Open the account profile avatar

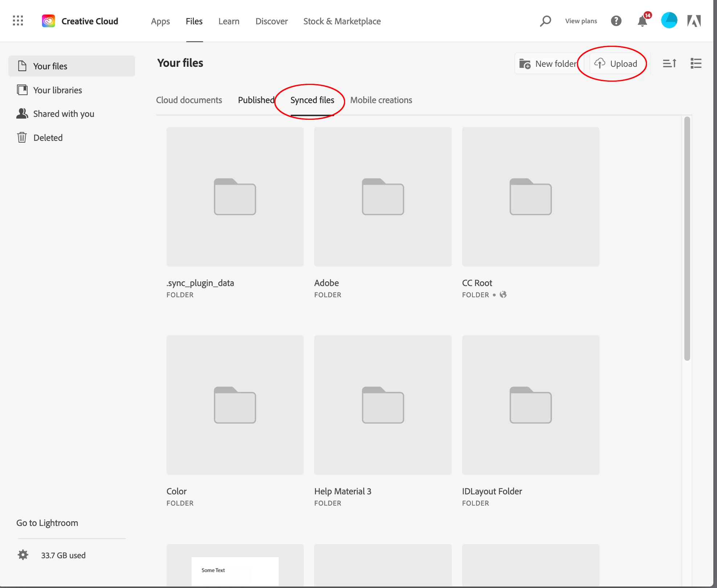[669, 21]
